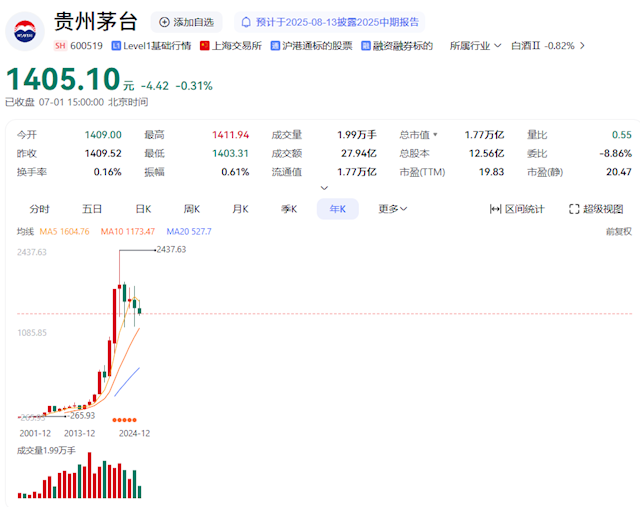Screen dimensions: 640x508
Task: Click the Kweichow Moutai company logo
Action: [24, 32]
